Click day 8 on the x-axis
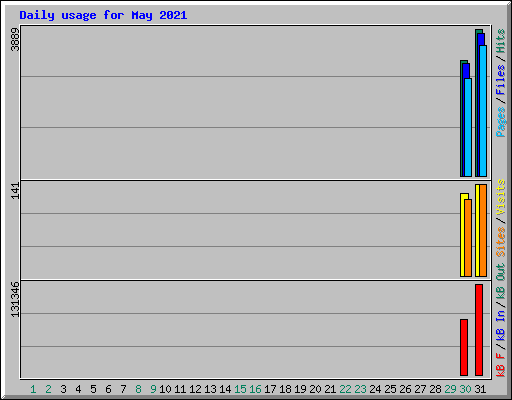Image resolution: width=512 pixels, height=400 pixels. coord(138,389)
